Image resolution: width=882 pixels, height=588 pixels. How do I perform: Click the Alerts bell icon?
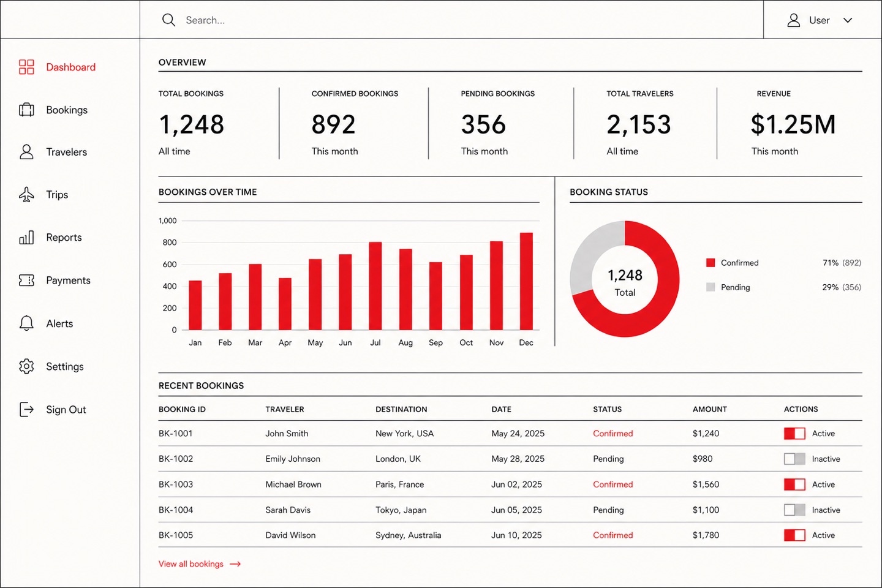[x=26, y=323]
